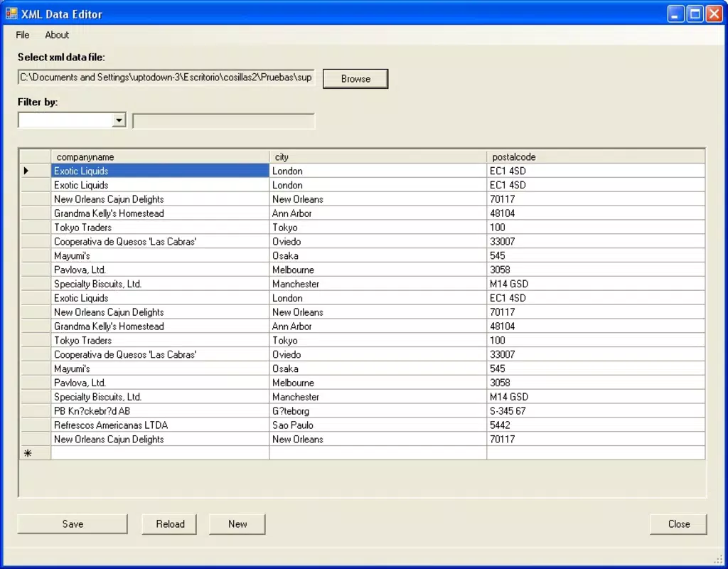Click row header of Refrescos Americanas LTDA row
Image resolution: width=728 pixels, height=569 pixels.
pos(35,425)
